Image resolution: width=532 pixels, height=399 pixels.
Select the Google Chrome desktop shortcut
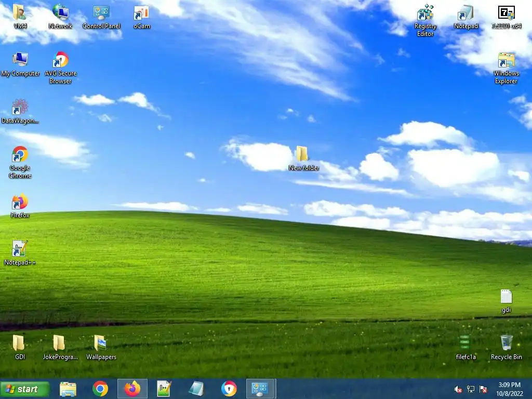(x=20, y=154)
